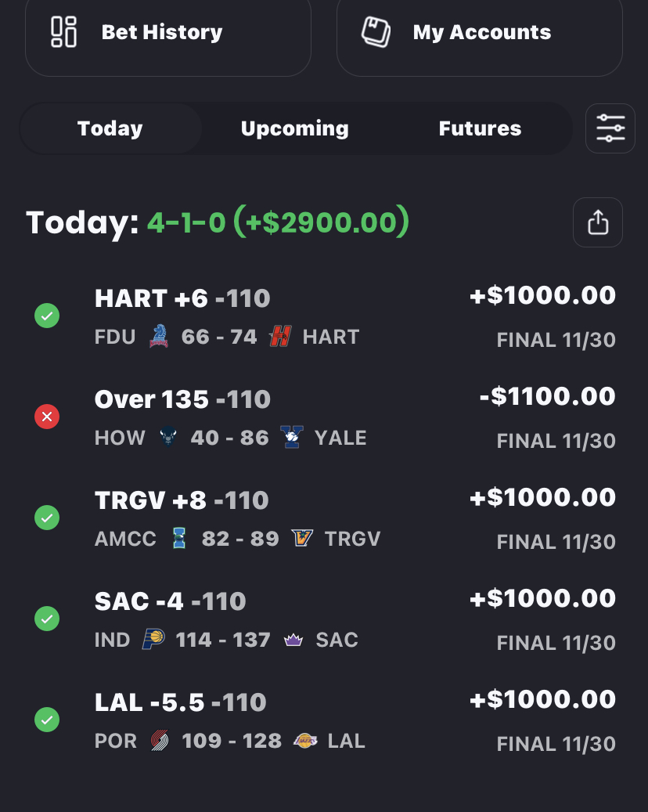
Task: Click the Bet History icon
Action: (64, 32)
